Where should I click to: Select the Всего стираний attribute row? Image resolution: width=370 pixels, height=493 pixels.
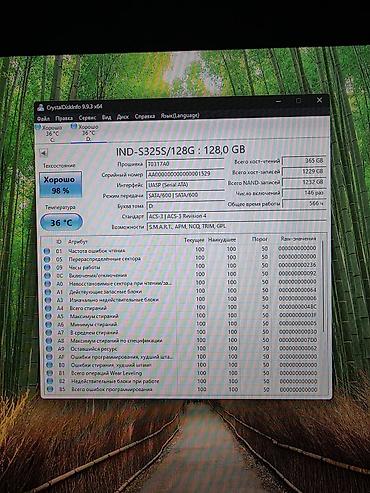coord(181,308)
